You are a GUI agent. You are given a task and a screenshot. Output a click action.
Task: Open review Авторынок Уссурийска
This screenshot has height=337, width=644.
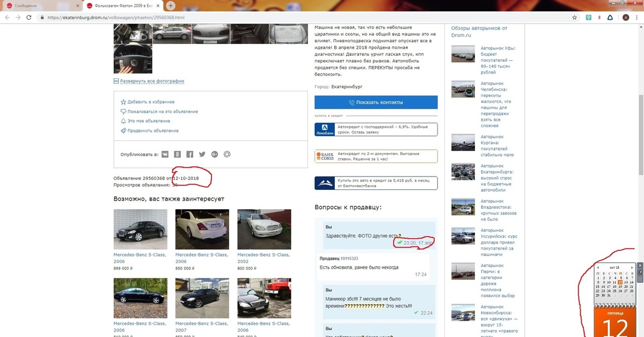499,243
